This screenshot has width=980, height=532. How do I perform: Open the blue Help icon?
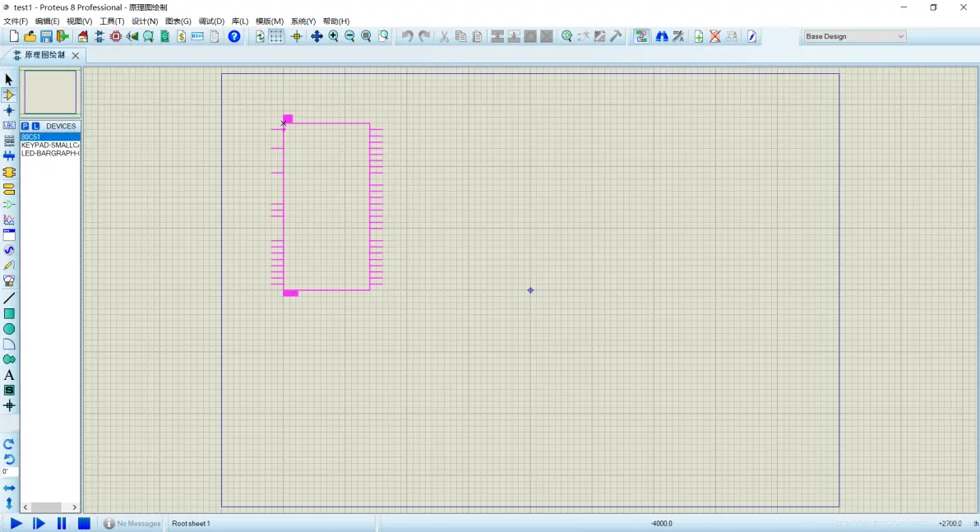click(x=234, y=36)
